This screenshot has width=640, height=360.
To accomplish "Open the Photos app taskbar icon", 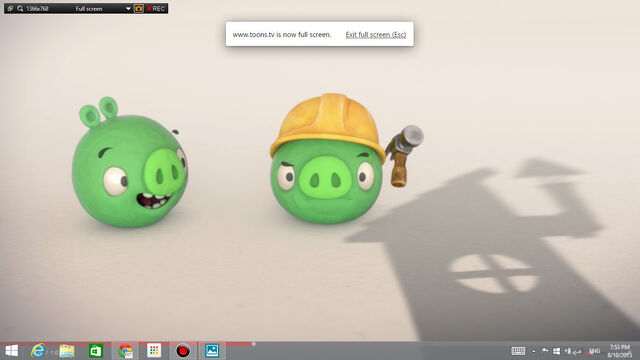I will (212, 351).
